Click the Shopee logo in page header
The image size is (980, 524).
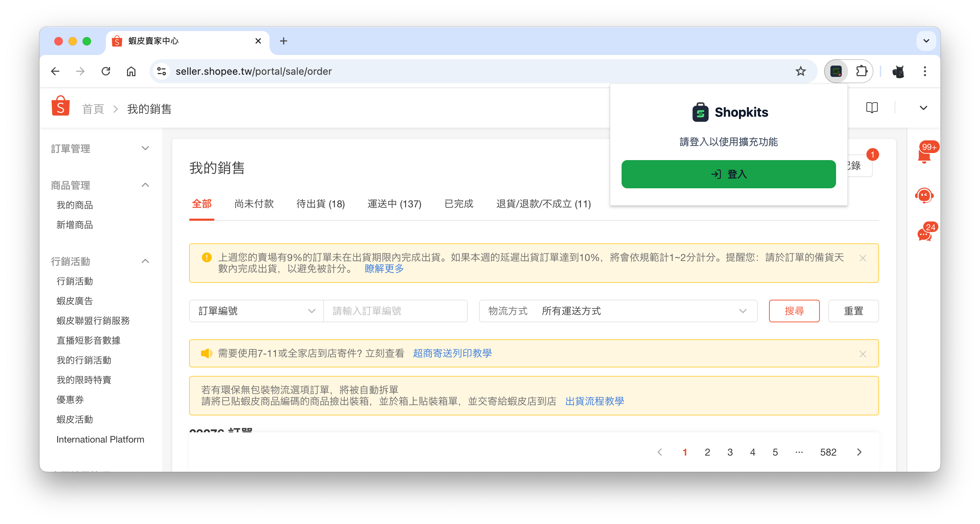click(x=60, y=106)
